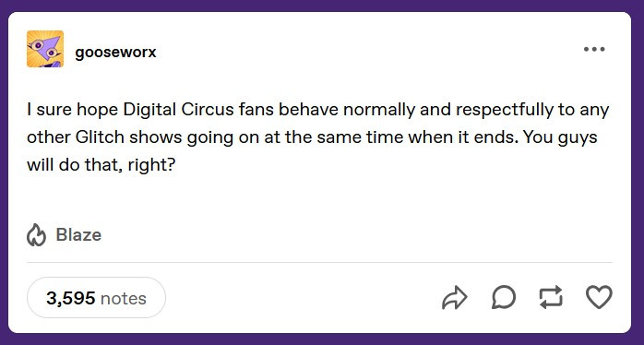Reblog the gooseworx post
The height and width of the screenshot is (345, 644).
pos(551,297)
